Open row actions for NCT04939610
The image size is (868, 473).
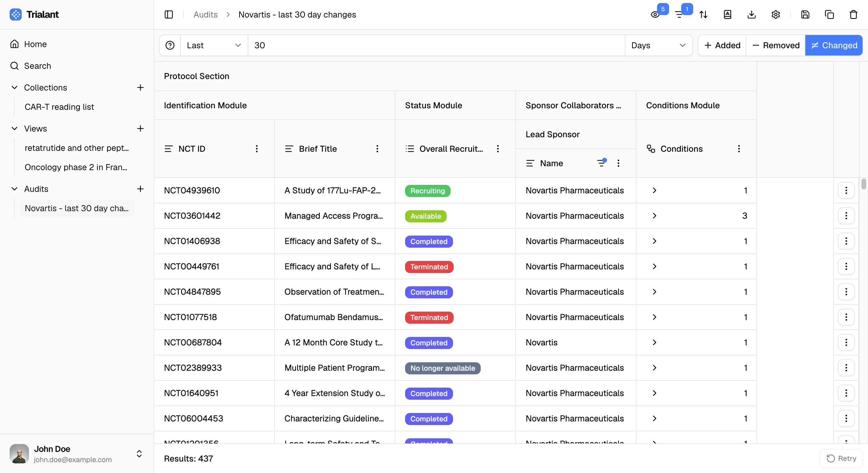coord(846,190)
